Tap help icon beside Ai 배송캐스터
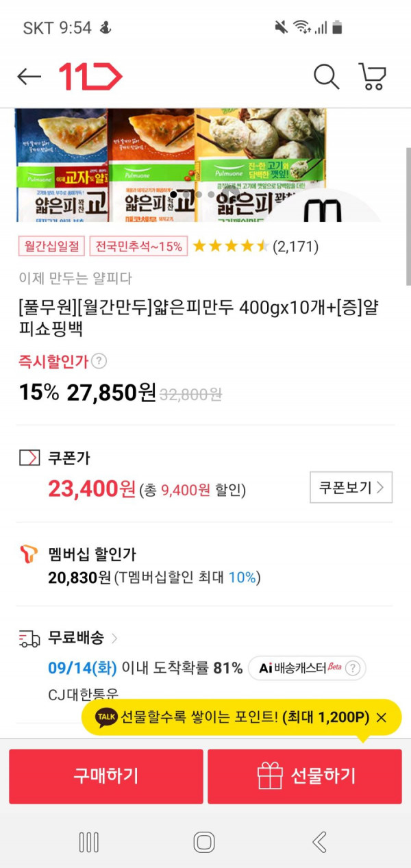This screenshot has height=868, width=411. 353,668
